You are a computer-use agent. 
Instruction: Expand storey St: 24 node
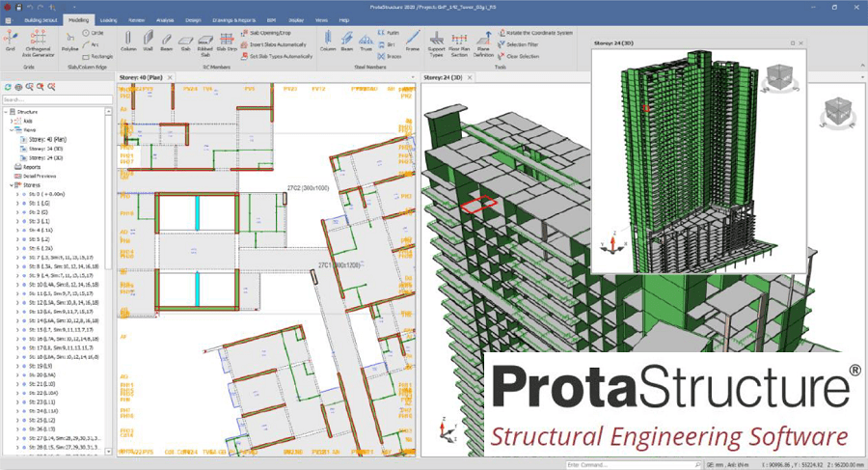pos(17,411)
